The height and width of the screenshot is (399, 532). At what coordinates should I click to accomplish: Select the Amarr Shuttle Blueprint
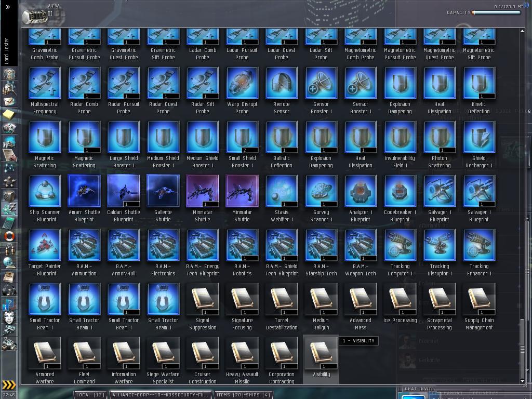point(84,199)
